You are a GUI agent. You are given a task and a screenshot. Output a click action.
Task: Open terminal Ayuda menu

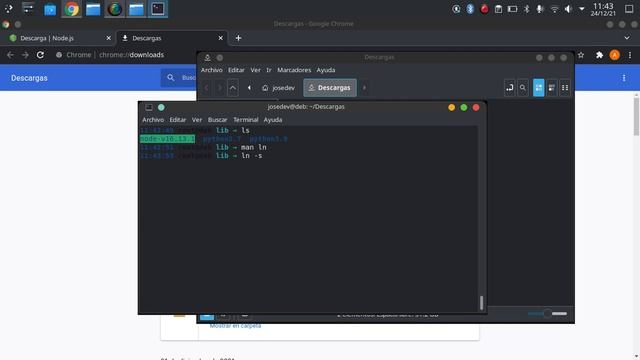(273, 120)
